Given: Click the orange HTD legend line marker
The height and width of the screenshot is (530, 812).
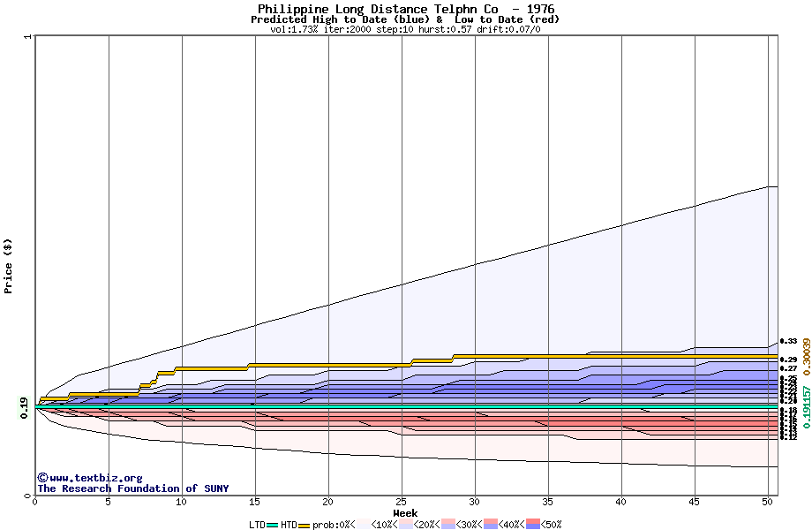Looking at the screenshot, I should pos(305,525).
